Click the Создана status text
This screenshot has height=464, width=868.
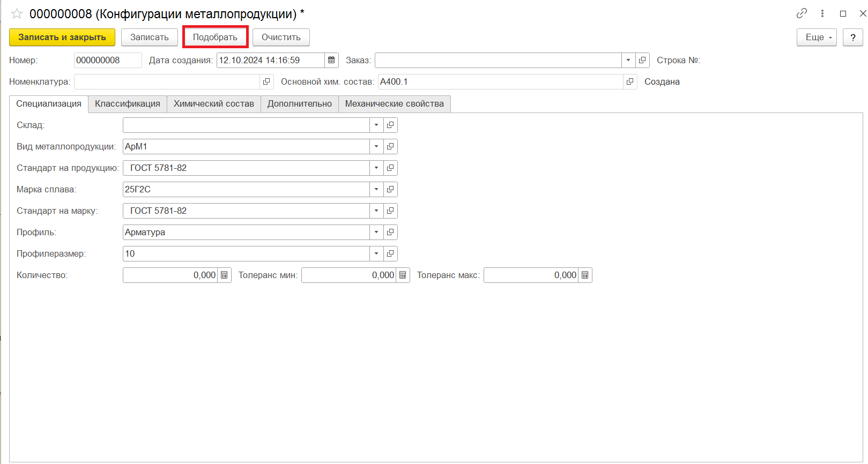pos(662,81)
